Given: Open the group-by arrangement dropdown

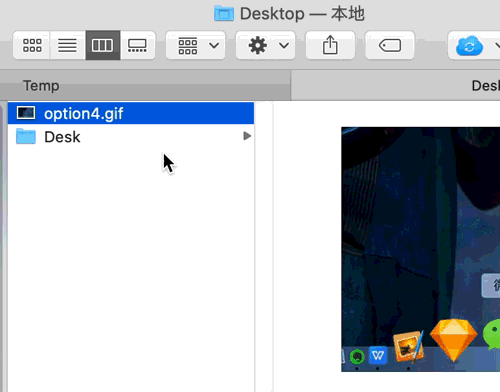Looking at the screenshot, I should (x=196, y=45).
